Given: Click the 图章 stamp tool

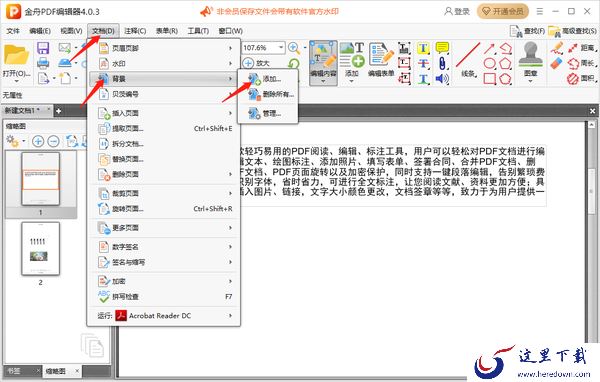Looking at the screenshot, I should [x=530, y=59].
